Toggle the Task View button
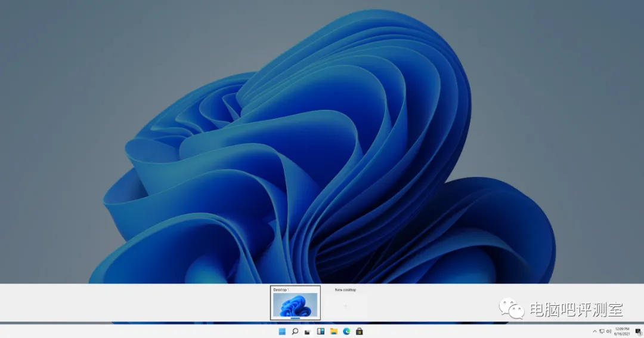This screenshot has width=644, height=338. pos(308,331)
